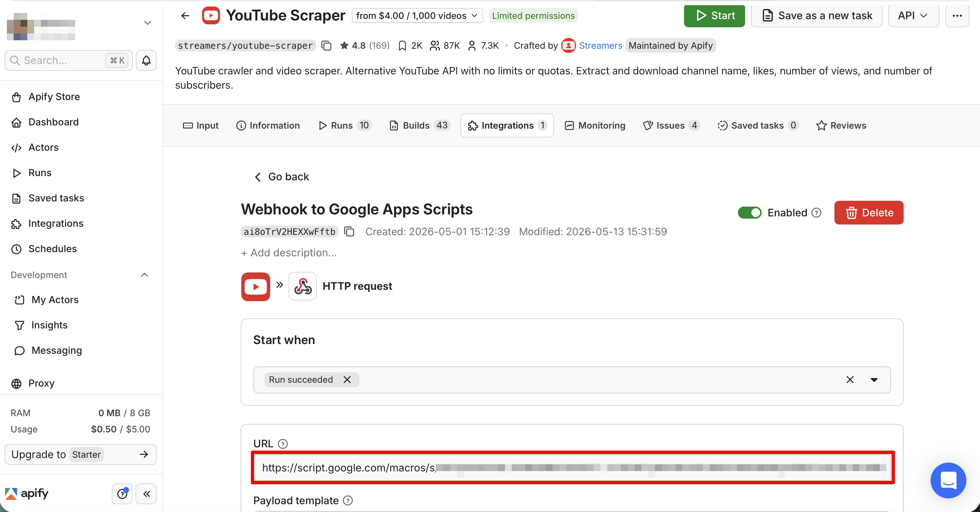This screenshot has height=512, width=980.
Task: Click the Enabled help question icon
Action: 817,213
